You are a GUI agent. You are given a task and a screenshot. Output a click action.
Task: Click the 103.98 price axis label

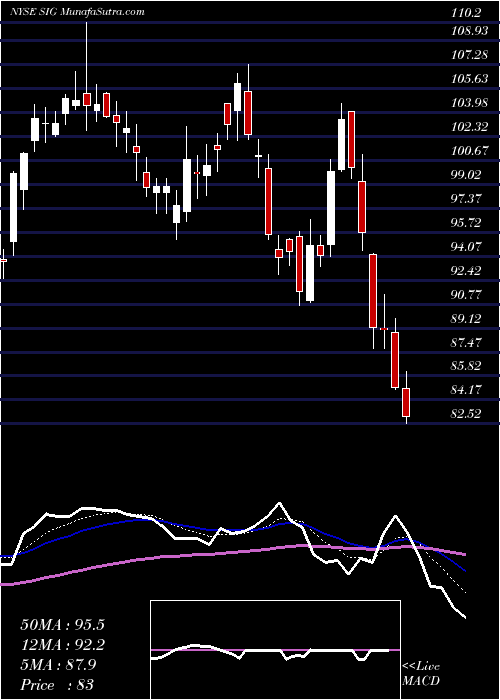pos(470,103)
